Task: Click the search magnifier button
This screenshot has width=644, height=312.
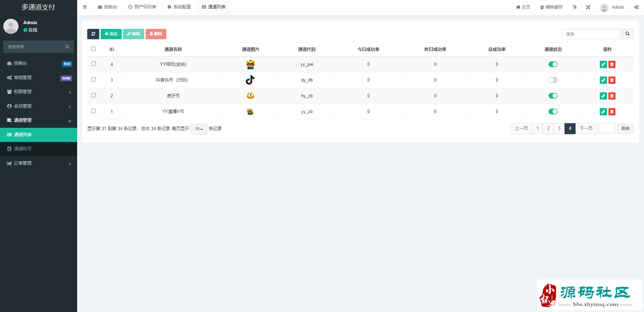Action: pos(627,34)
